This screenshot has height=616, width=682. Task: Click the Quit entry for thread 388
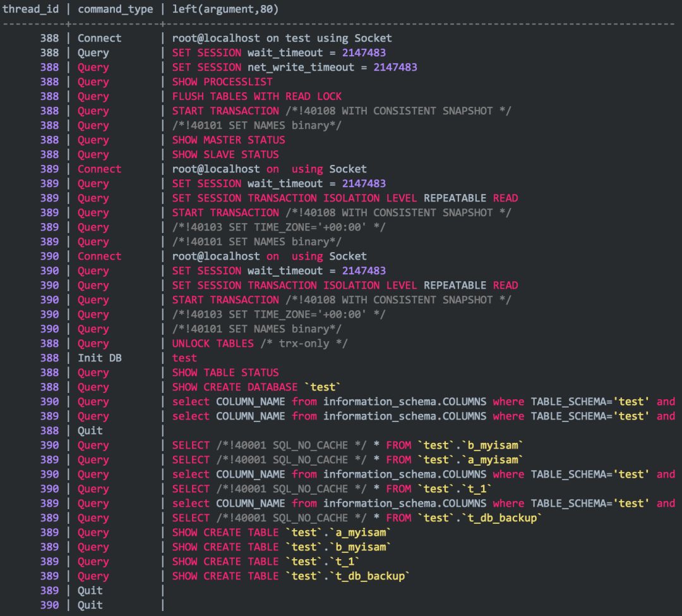(x=90, y=431)
